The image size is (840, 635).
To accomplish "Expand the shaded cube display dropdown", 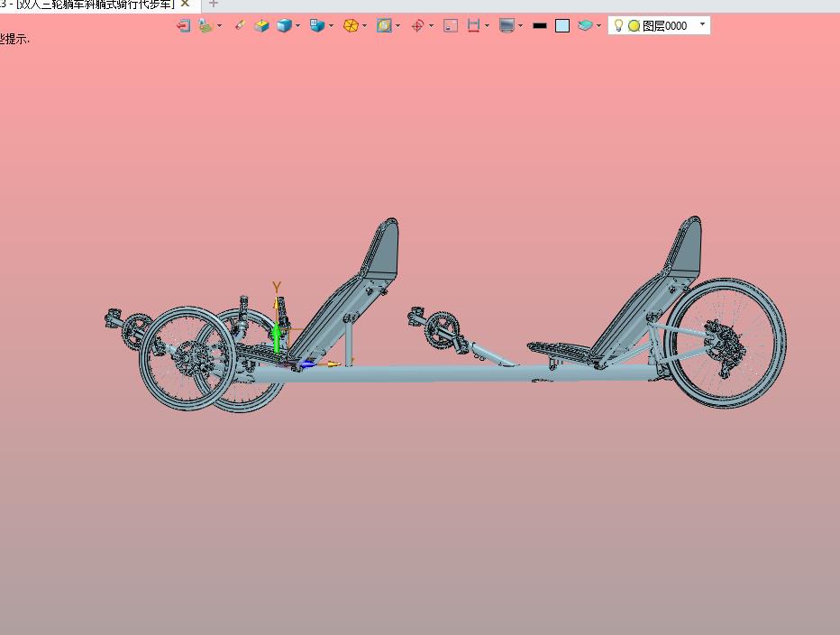I will click(297, 26).
